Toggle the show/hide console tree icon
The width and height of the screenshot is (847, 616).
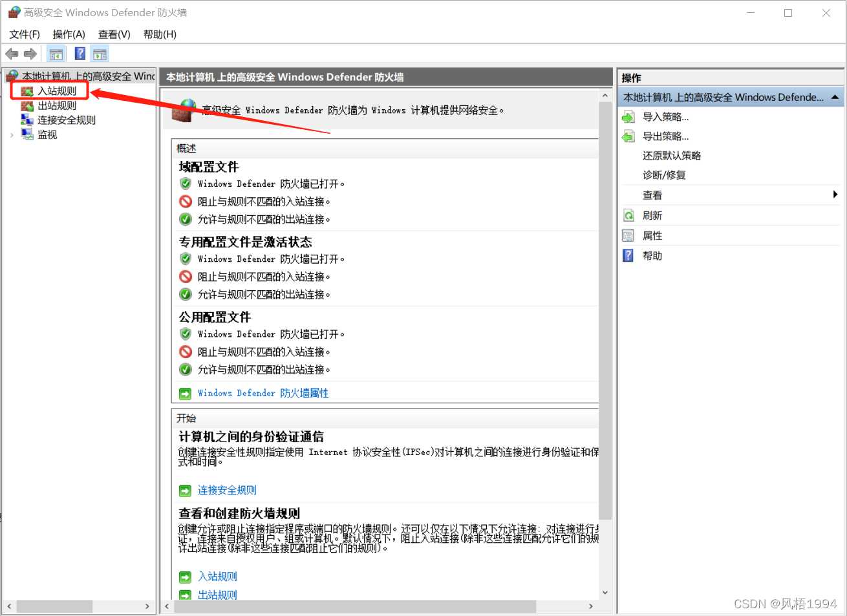click(56, 54)
